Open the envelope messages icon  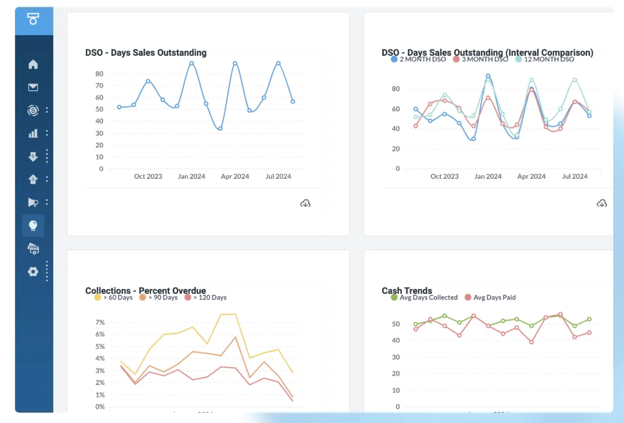coord(33,88)
